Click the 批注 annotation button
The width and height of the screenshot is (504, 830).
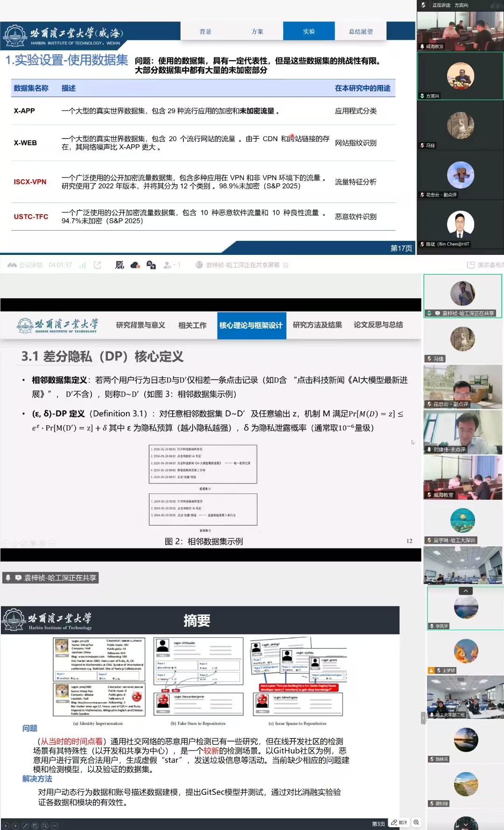(x=399, y=823)
